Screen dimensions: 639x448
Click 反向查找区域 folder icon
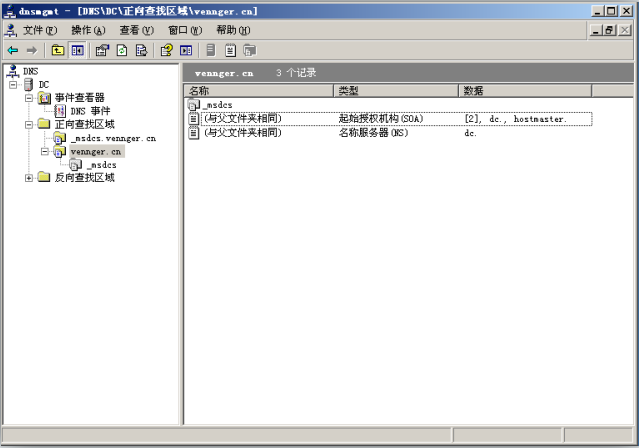[44, 177]
